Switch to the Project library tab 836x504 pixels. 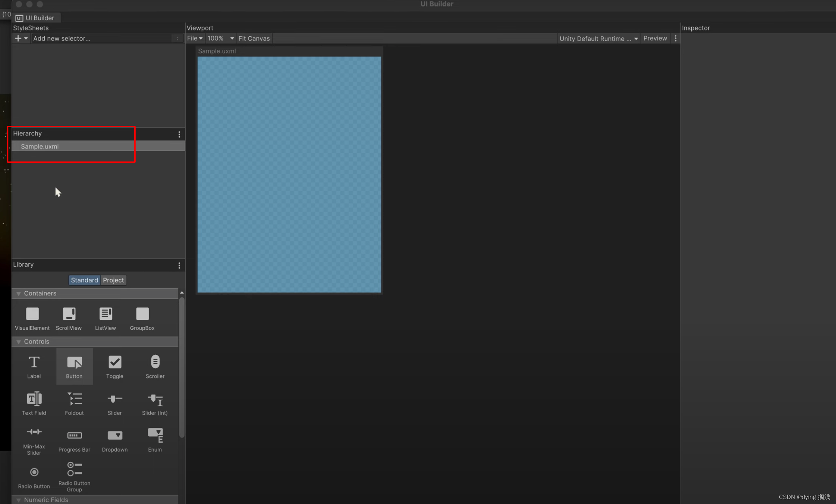113,280
